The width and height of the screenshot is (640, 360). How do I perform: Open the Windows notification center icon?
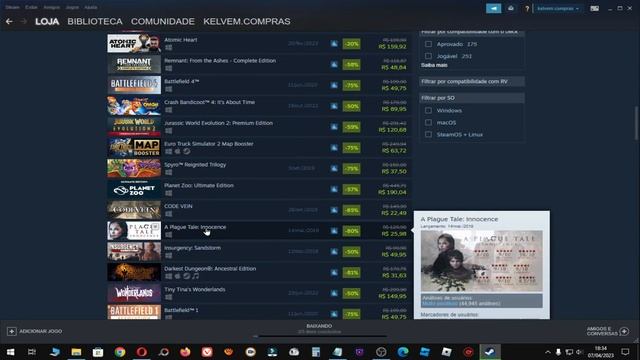625,352
